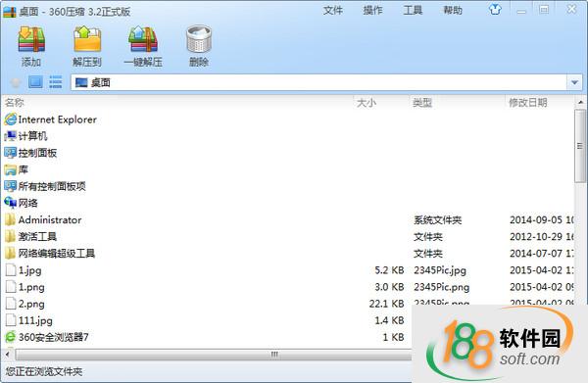Select the 360安全浏览器7 shortcut icon
The image size is (588, 383).
(x=11, y=337)
